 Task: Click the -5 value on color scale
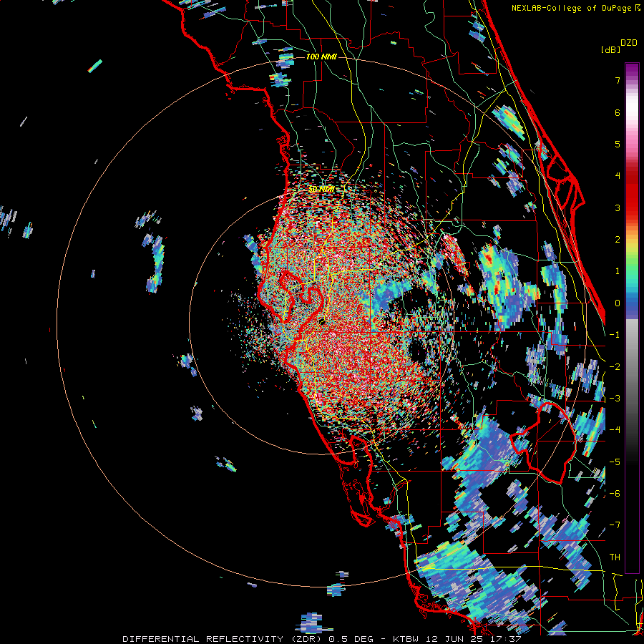[615, 462]
